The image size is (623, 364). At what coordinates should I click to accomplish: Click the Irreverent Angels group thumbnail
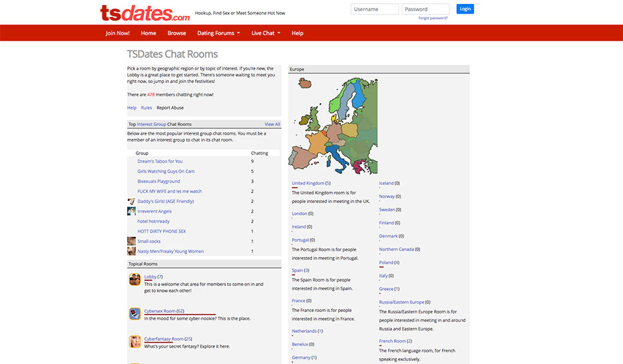click(x=132, y=212)
